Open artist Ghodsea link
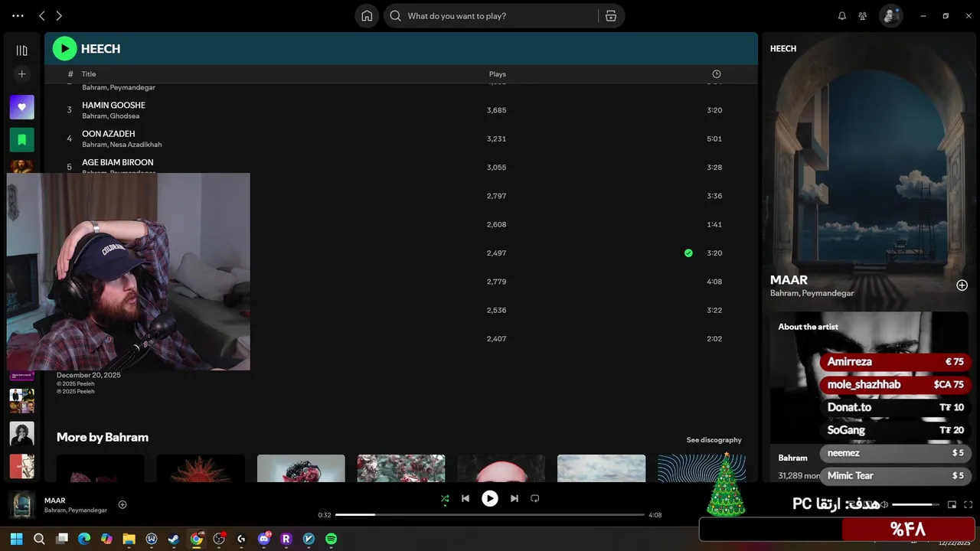The height and width of the screenshot is (551, 980). click(125, 116)
